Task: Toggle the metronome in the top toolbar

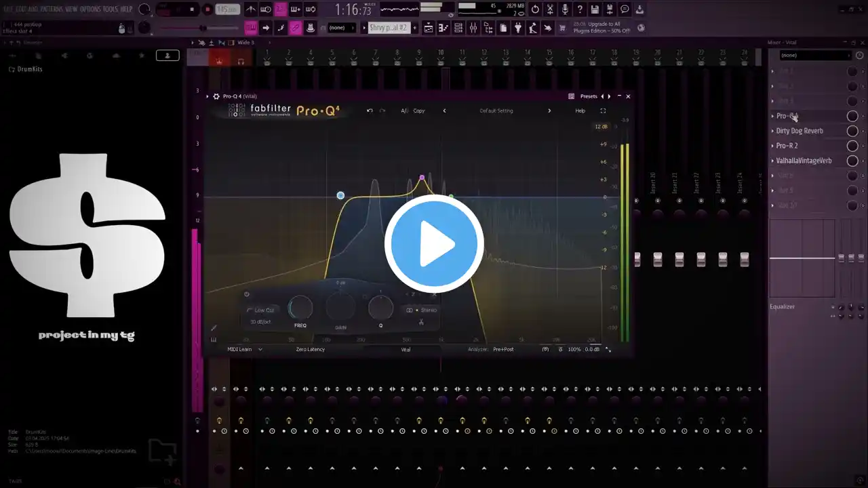Action: (251, 9)
